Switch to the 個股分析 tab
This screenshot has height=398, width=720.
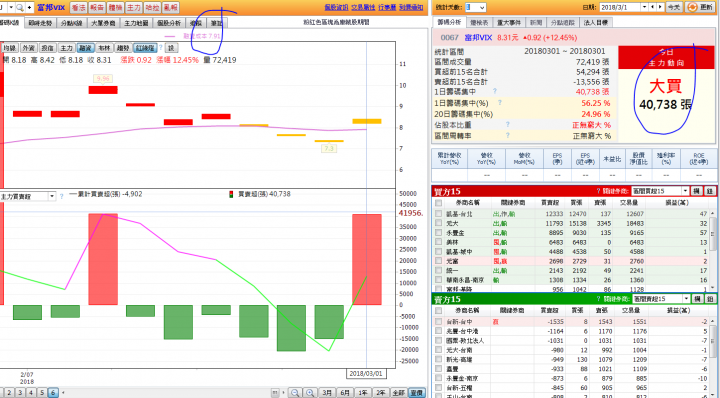(x=169, y=23)
